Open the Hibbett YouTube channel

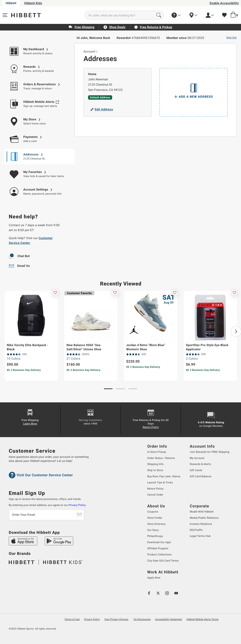pos(176,593)
